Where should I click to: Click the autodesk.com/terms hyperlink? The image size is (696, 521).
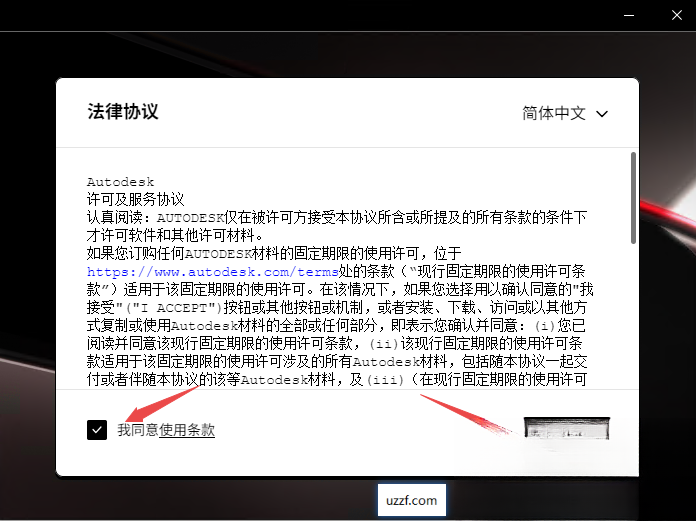click(213, 271)
